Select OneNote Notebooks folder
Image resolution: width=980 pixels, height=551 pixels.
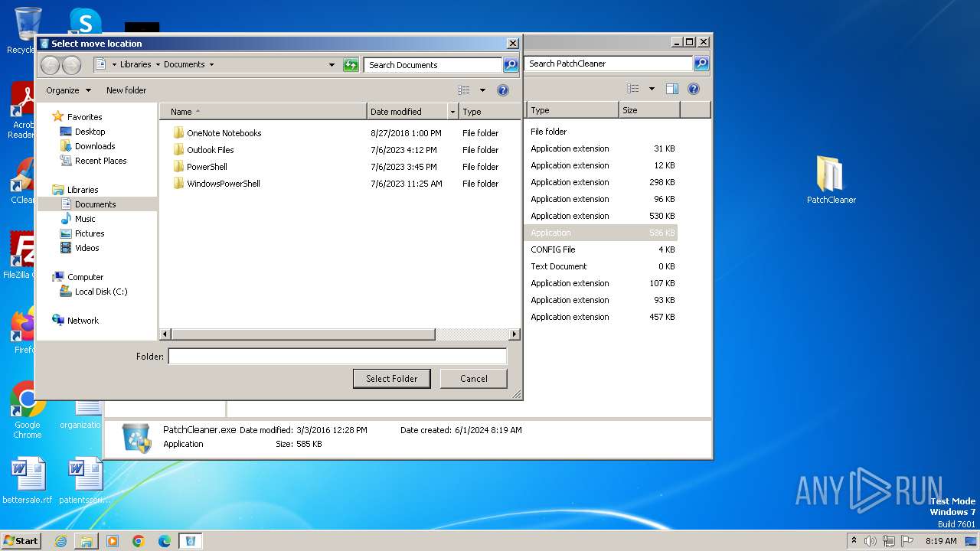point(224,133)
